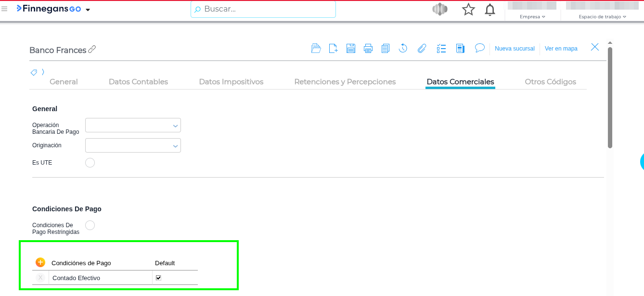Click the new document icon
Image resolution: width=644 pixels, height=296 pixels.
[x=333, y=48]
